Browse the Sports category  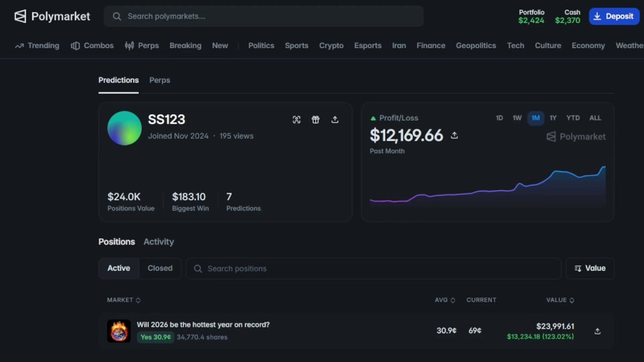click(297, 46)
